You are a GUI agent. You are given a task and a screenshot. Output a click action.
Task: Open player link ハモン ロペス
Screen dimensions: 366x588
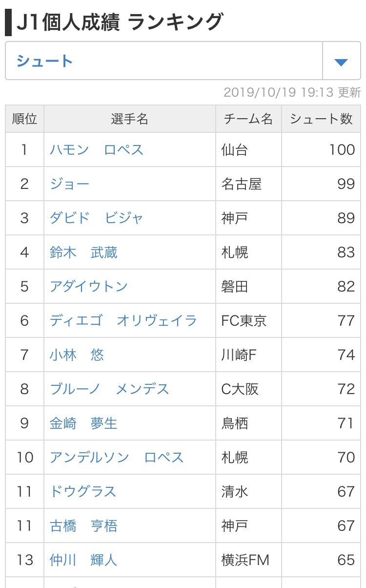[97, 149]
